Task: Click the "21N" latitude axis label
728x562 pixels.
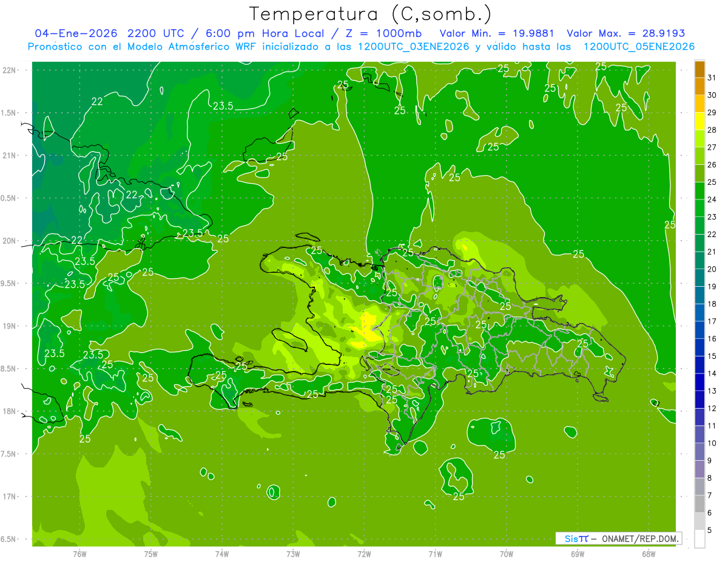Action: [10, 155]
